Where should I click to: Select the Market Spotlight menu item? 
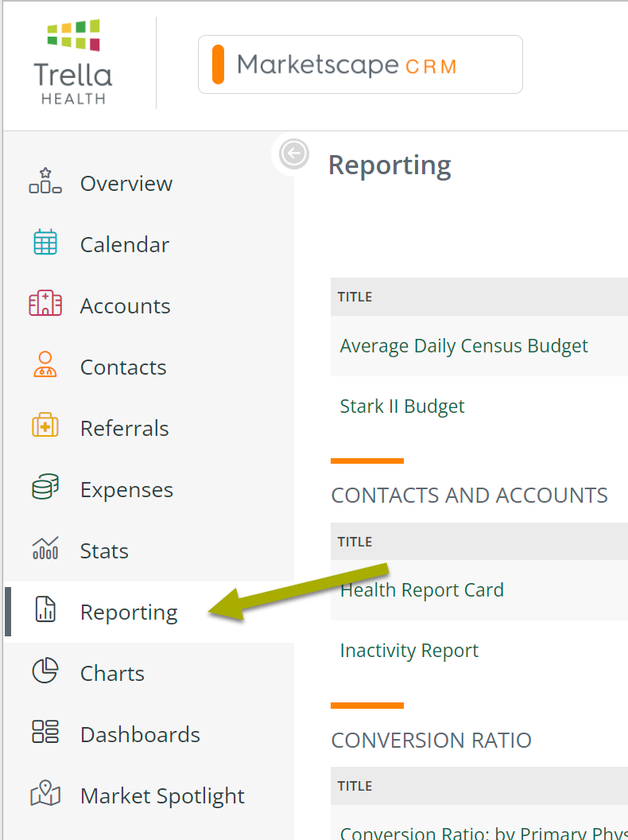[161, 795]
